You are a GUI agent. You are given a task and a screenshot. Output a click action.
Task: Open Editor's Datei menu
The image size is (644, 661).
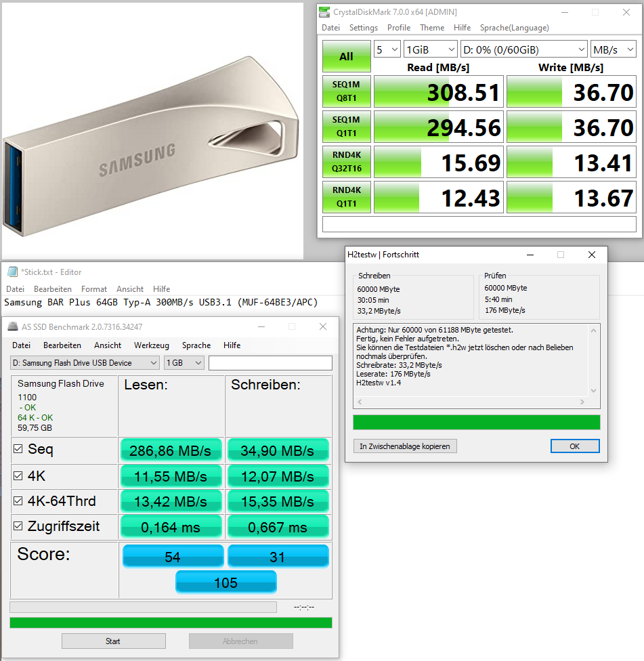pos(15,289)
